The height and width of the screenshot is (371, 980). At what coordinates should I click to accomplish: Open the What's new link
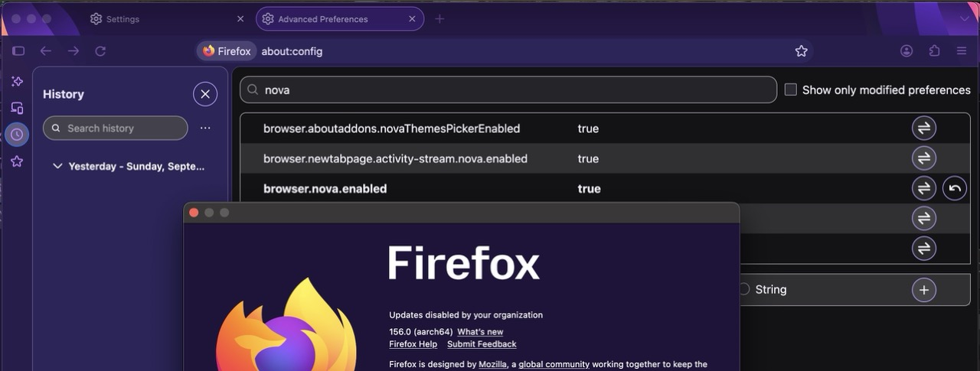[480, 332]
